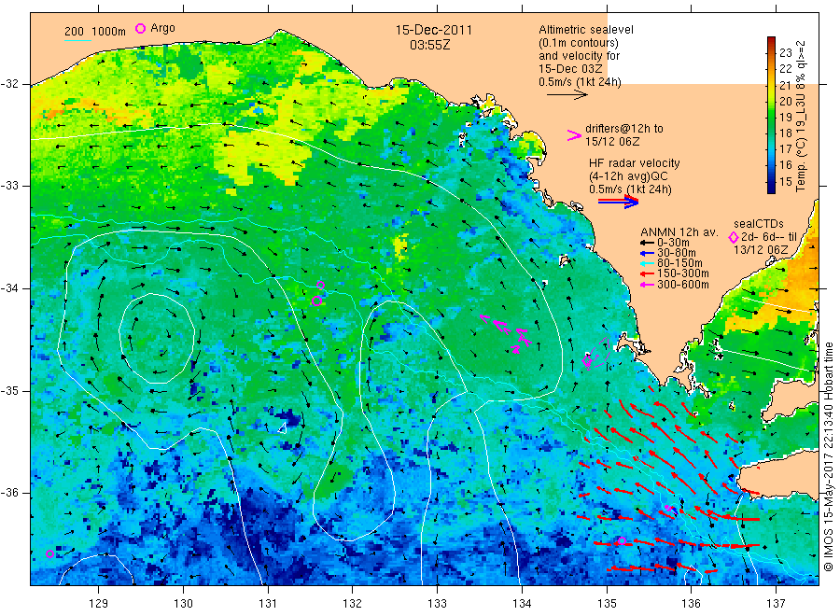
Task: Click the '80-150m' depth label
Action: point(679,263)
